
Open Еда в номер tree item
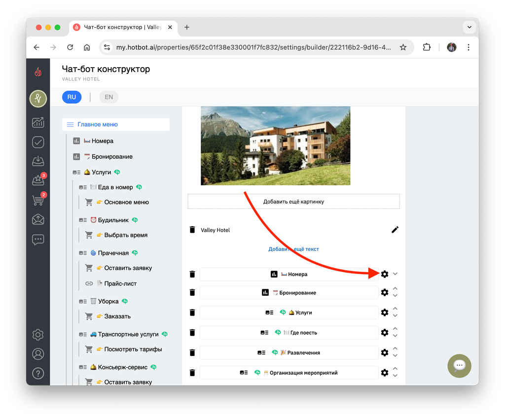[x=111, y=187]
